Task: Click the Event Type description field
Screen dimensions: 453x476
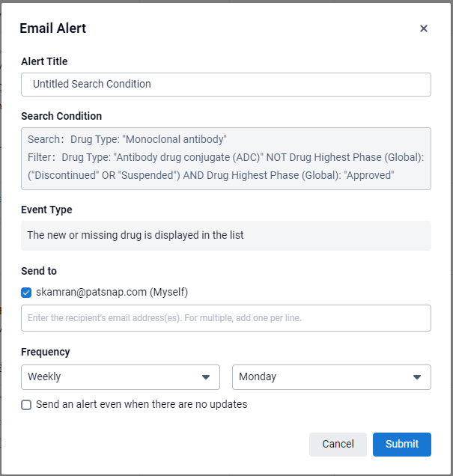Action: (226, 235)
